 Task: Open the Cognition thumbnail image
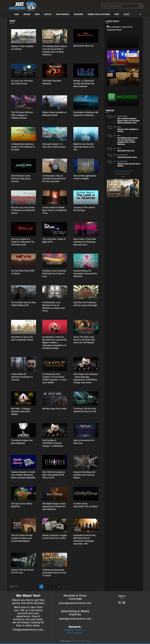tap(55, 364)
